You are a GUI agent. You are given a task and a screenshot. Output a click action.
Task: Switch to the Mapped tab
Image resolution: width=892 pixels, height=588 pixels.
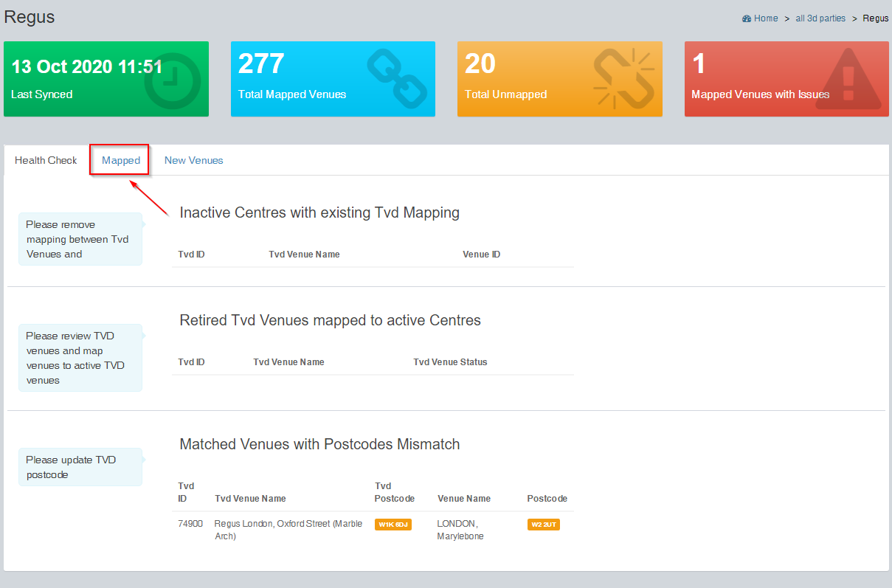tap(121, 160)
